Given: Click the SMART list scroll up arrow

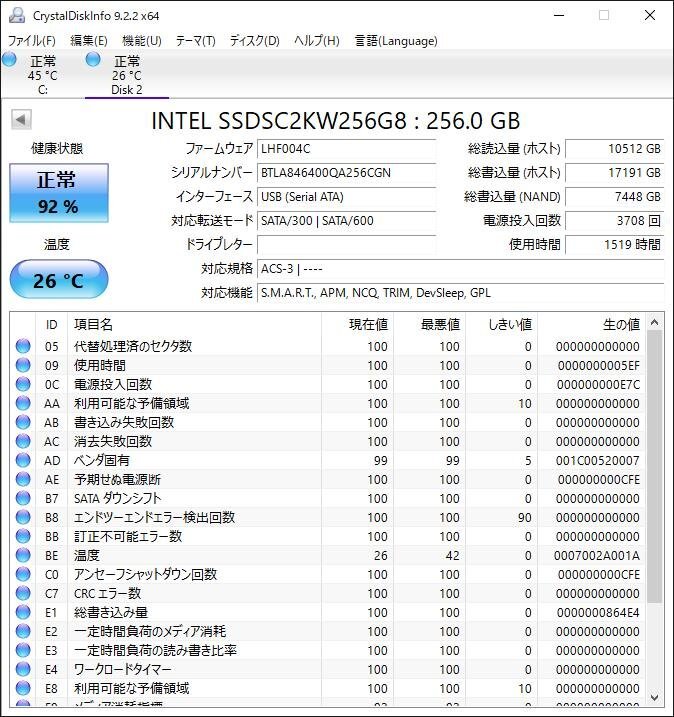Looking at the screenshot, I should [654, 322].
